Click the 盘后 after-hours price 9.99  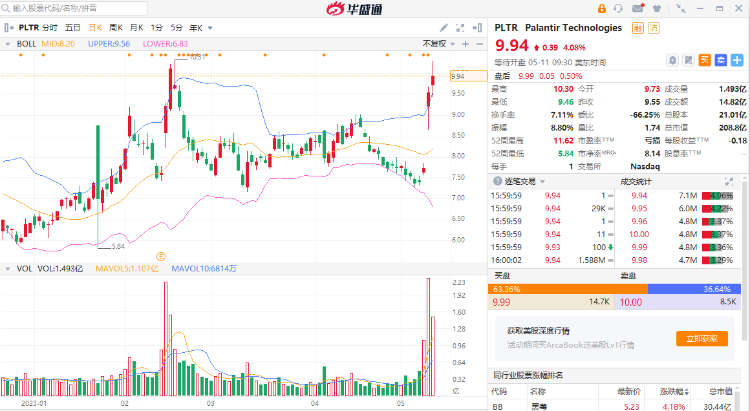(526, 76)
